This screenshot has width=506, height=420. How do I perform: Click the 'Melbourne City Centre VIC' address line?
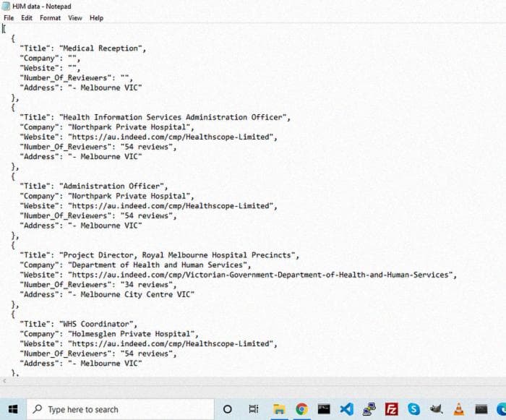[x=107, y=294]
